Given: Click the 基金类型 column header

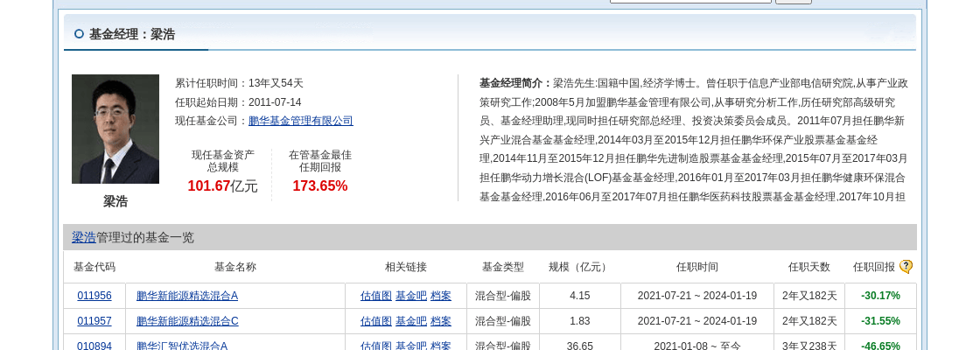Looking at the screenshot, I should (x=502, y=267).
